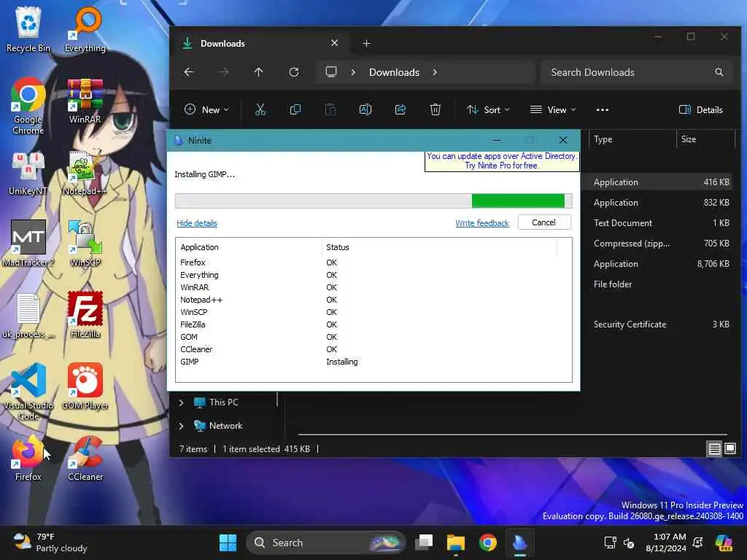Expand chevron after Downloads in address bar
The image size is (747, 560).
point(435,72)
